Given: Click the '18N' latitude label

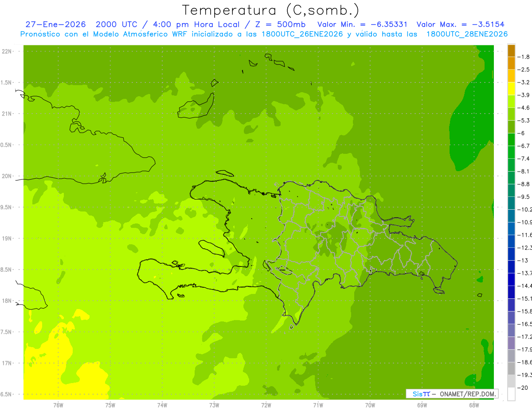Looking at the screenshot, I should pyautogui.click(x=7, y=301).
